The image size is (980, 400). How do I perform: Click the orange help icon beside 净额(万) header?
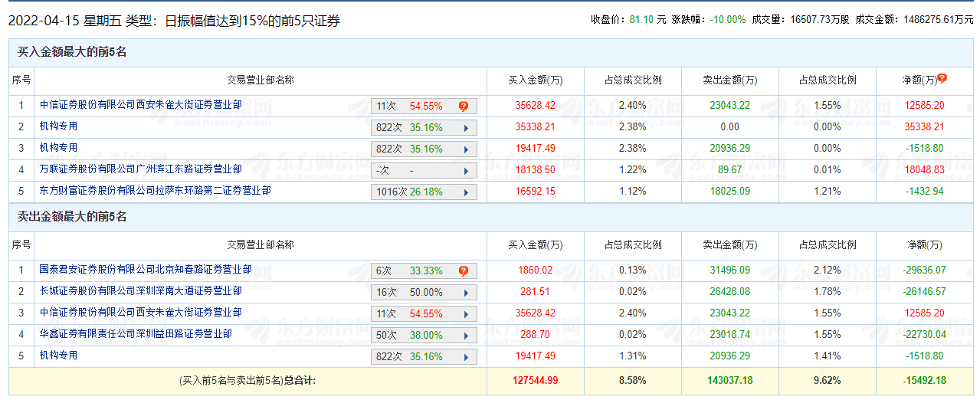pyautogui.click(x=942, y=78)
